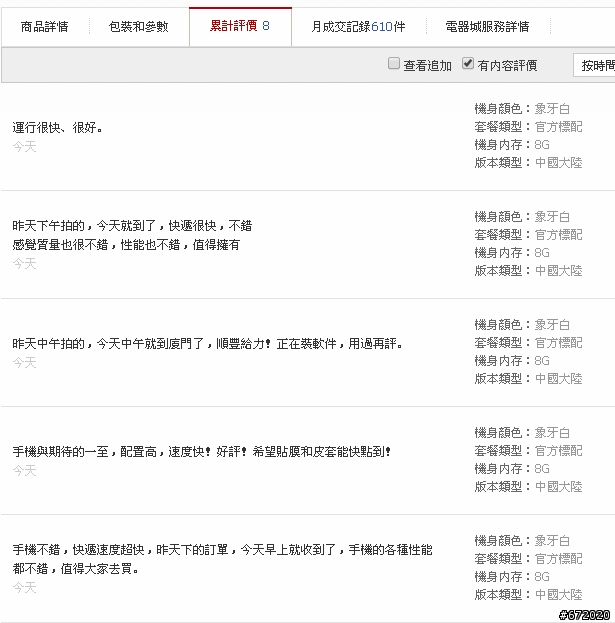
Task: Click 機身顏色：象牙白 beside 手機與期待的一至 review
Action: (x=522, y=432)
